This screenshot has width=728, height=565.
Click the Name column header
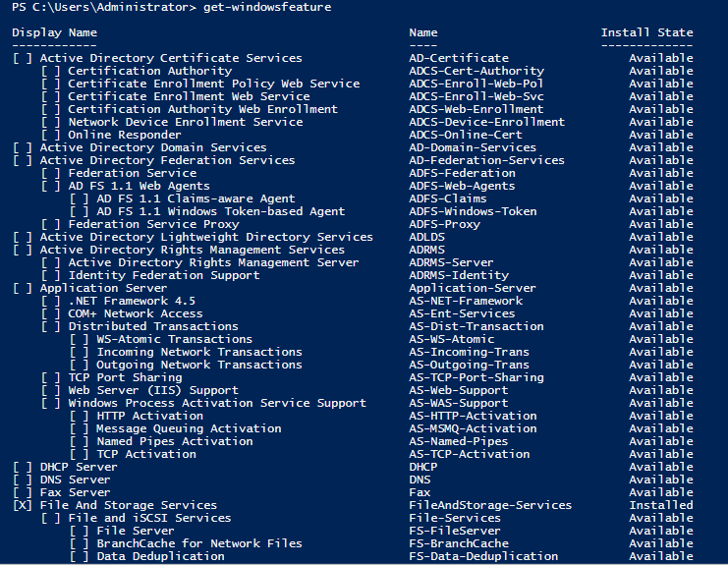point(423,32)
